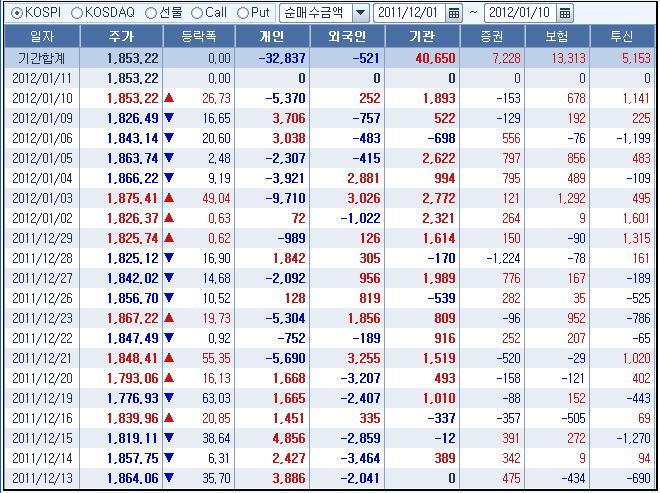Image resolution: width=660 pixels, height=493 pixels.
Task: Click the 투신 column header
Action: click(x=622, y=36)
